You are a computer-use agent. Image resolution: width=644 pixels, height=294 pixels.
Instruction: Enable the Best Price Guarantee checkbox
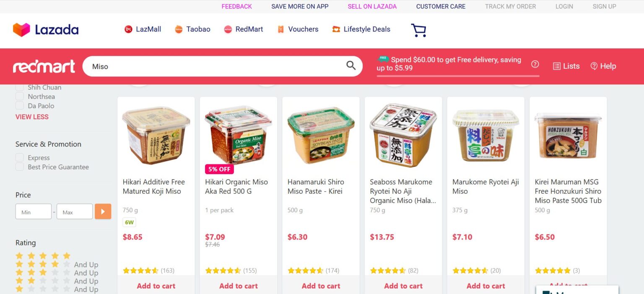click(x=20, y=167)
